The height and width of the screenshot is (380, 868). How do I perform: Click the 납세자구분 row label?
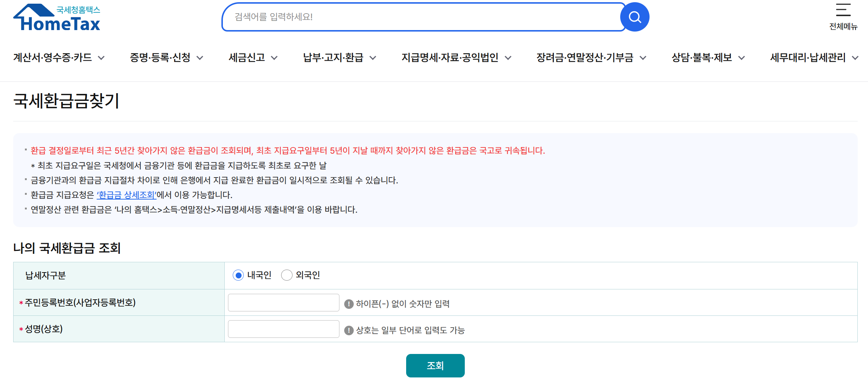coord(45,275)
